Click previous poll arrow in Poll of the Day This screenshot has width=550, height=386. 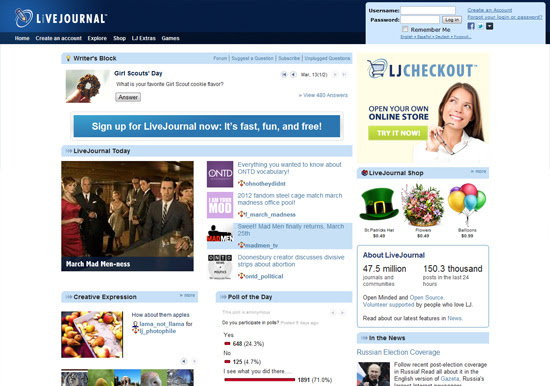click(333, 312)
